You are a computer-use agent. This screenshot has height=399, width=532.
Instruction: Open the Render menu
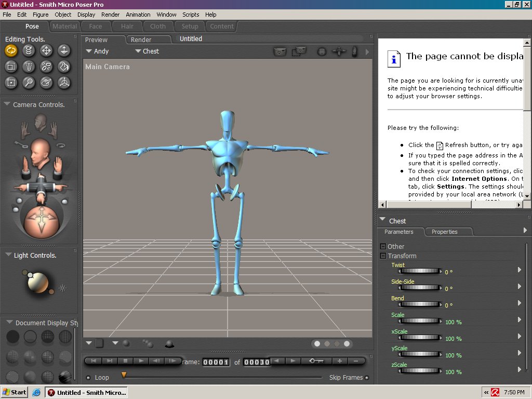click(110, 15)
